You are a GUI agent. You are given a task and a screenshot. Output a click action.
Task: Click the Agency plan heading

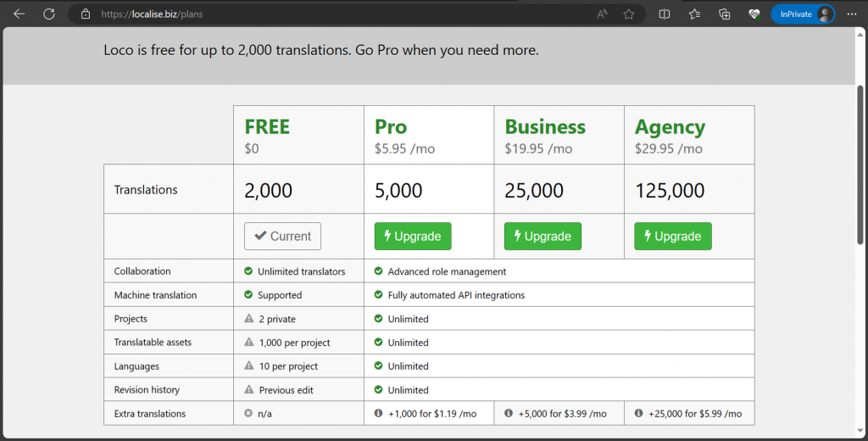coord(670,128)
